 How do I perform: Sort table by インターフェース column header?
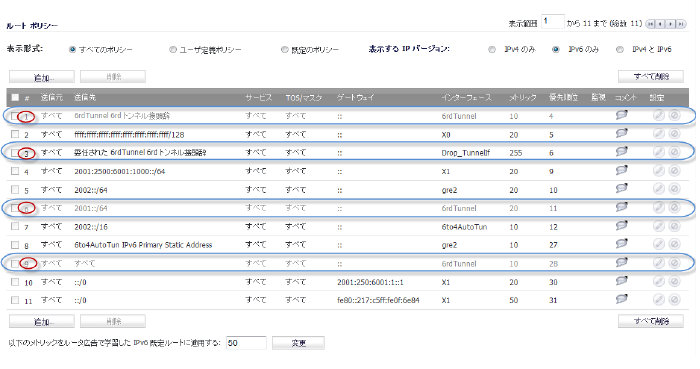tap(467, 97)
